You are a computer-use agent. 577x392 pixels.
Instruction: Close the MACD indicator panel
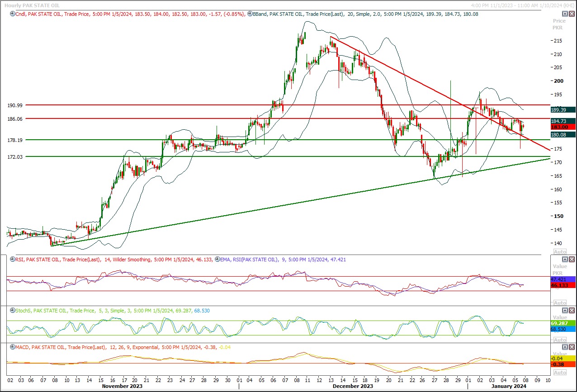tap(572, 347)
